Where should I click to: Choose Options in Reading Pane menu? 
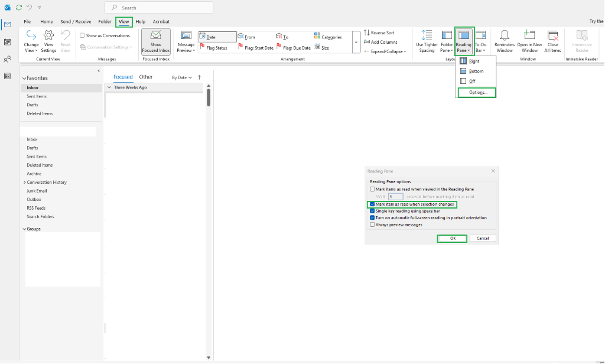tap(477, 93)
